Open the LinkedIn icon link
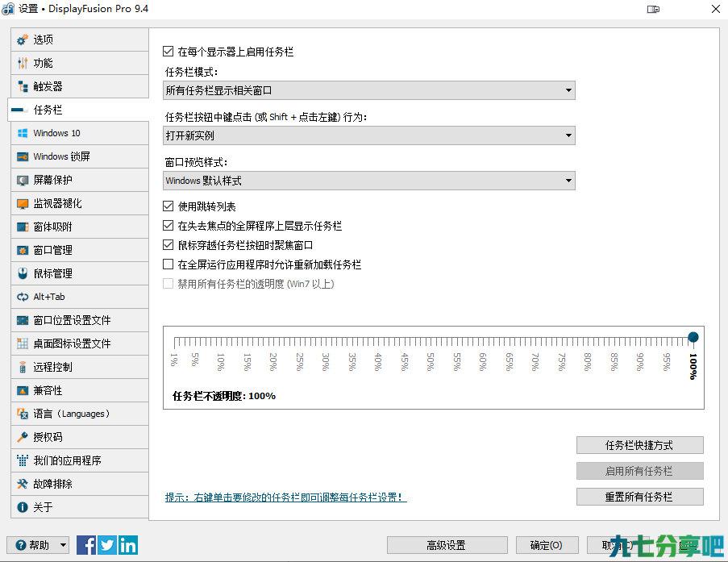 click(127, 545)
